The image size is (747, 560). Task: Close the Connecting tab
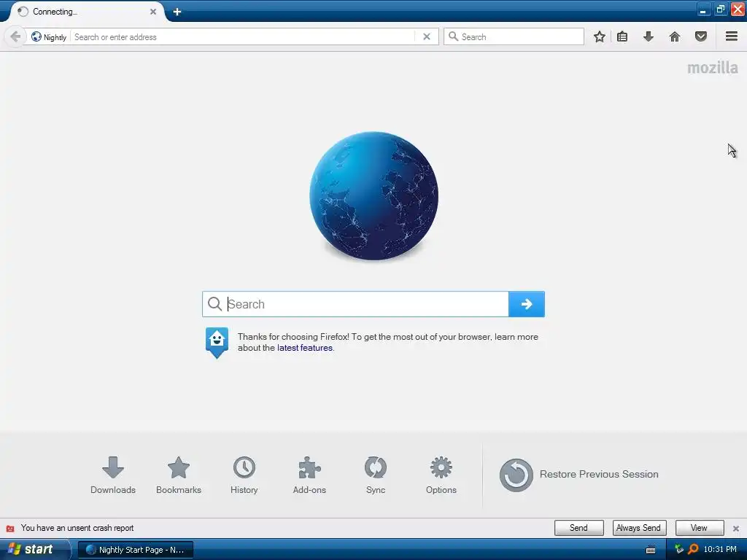[153, 12]
